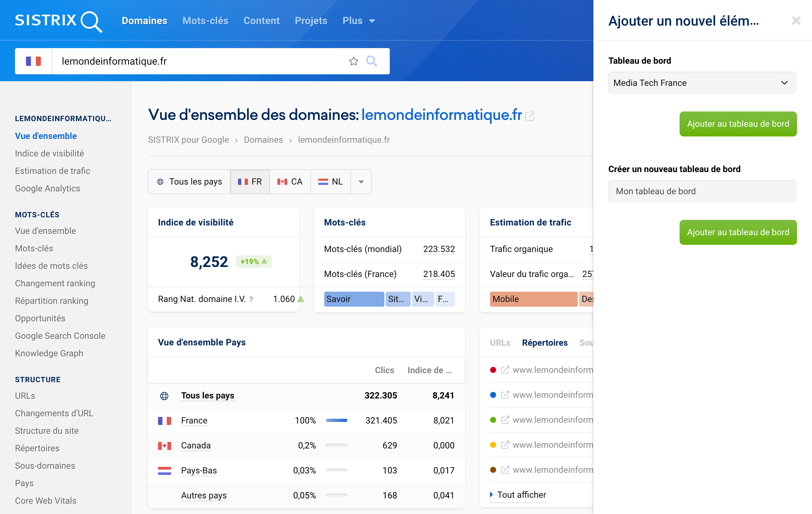Click Mots-clés (France) value 218.405
Image resolution: width=812 pixels, height=514 pixels.
pyautogui.click(x=439, y=274)
